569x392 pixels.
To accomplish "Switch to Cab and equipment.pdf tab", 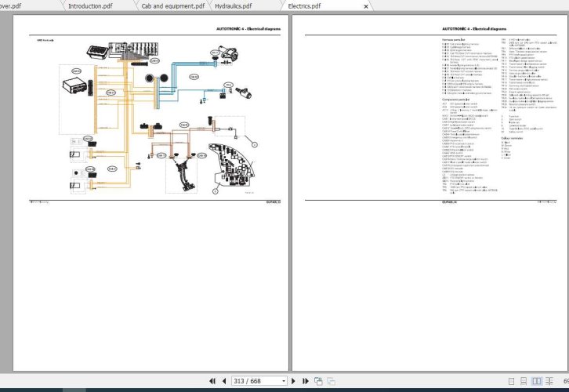I will pyautogui.click(x=173, y=5).
